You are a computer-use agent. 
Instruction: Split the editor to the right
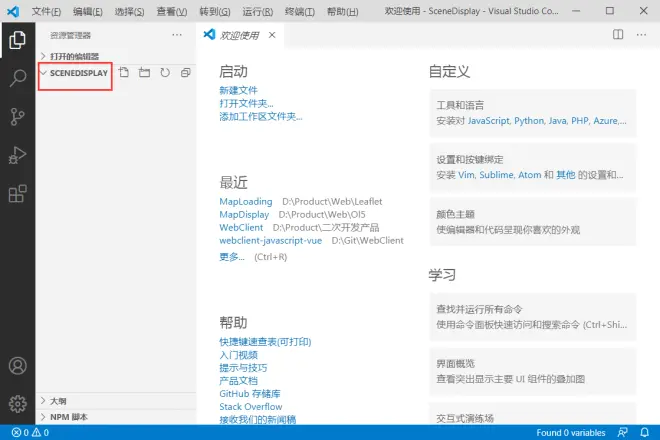[618, 35]
